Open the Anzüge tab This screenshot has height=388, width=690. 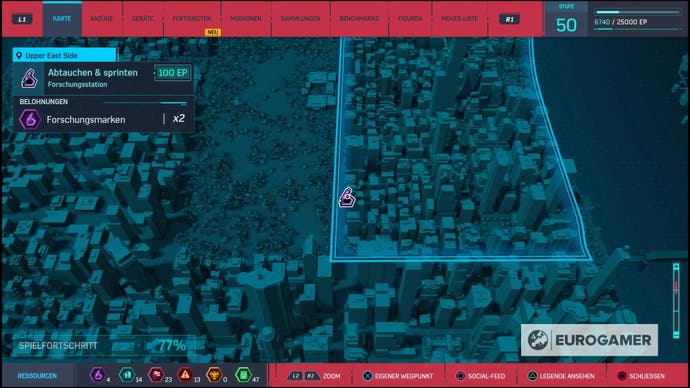(102, 18)
